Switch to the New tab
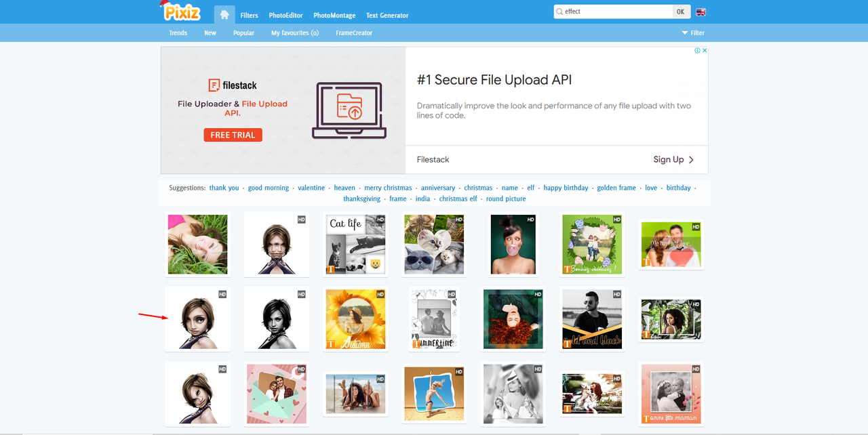Screen dimensions: 868x435 pos(210,33)
